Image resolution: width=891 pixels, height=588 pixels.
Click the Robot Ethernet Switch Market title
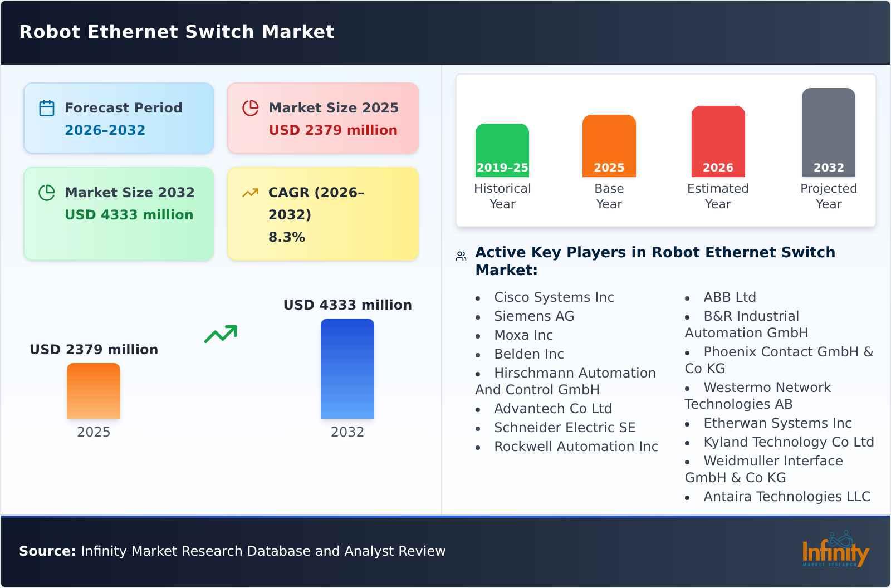point(177,31)
